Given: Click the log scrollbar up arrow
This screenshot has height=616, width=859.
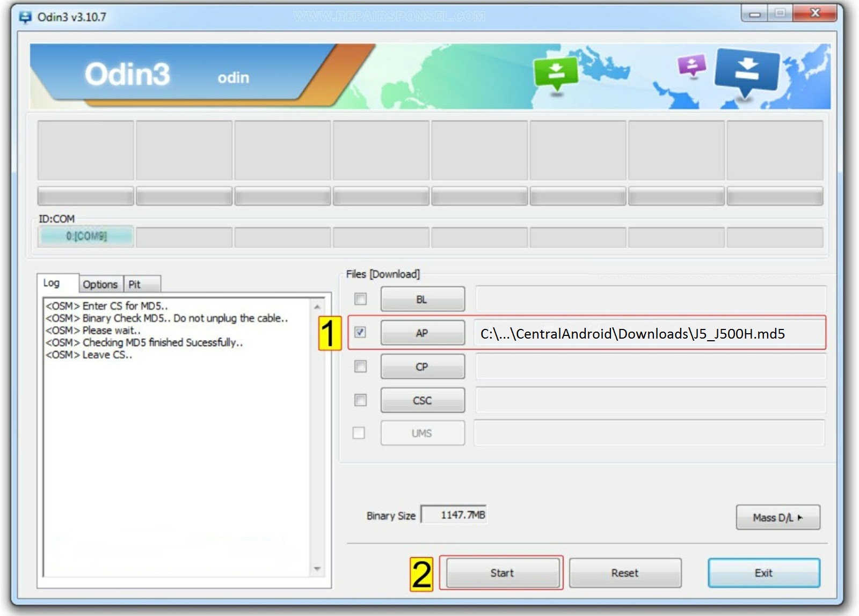Looking at the screenshot, I should 317,307.
